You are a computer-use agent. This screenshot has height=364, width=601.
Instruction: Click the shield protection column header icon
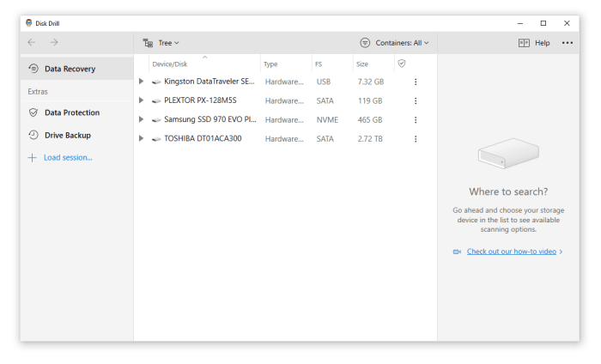click(x=401, y=64)
